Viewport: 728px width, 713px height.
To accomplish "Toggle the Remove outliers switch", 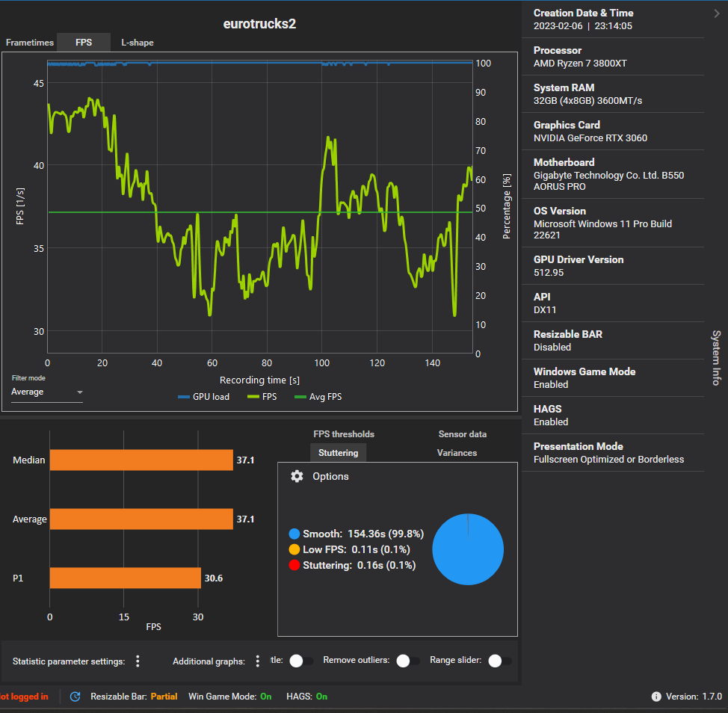I will pyautogui.click(x=407, y=661).
